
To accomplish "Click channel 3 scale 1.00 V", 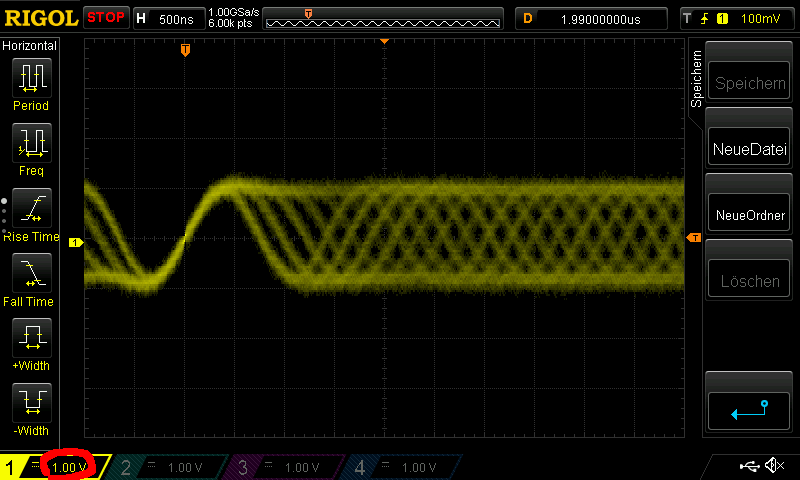I will [x=302, y=467].
